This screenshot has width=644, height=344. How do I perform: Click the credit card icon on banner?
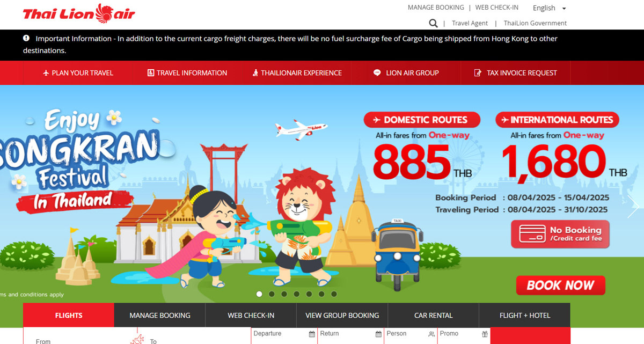[x=532, y=234]
